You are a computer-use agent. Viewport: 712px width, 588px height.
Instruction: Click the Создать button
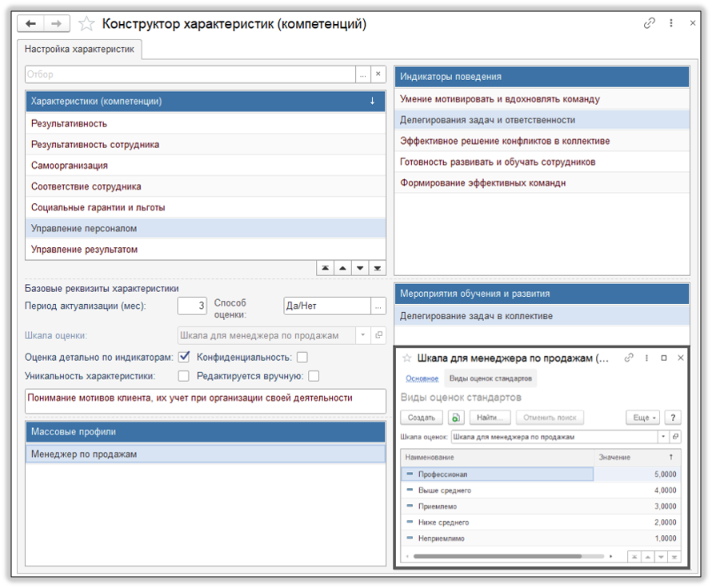[422, 417]
